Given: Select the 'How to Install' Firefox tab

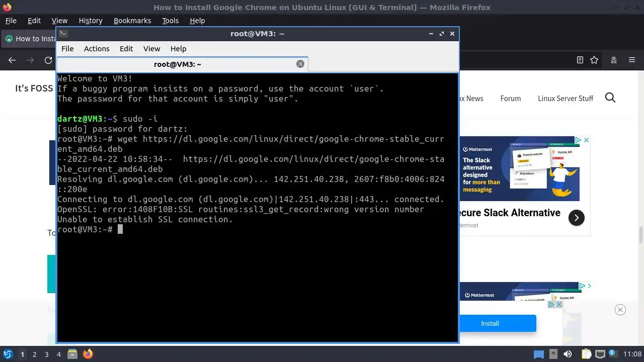Looking at the screenshot, I should 29,39.
